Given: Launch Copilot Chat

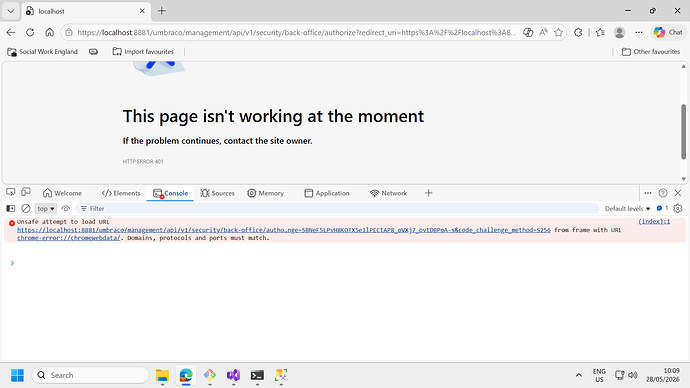Looking at the screenshot, I should [668, 32].
